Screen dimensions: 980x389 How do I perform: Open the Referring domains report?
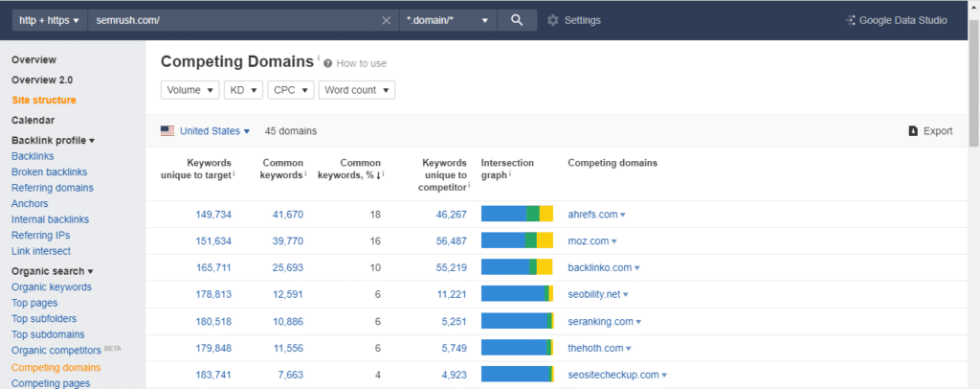[53, 188]
